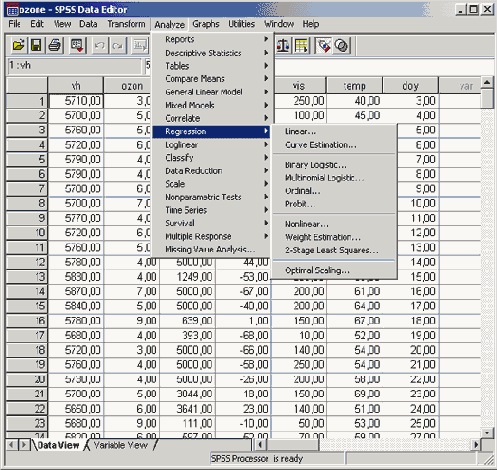
Task: Open the Edit menu
Action: [37, 24]
